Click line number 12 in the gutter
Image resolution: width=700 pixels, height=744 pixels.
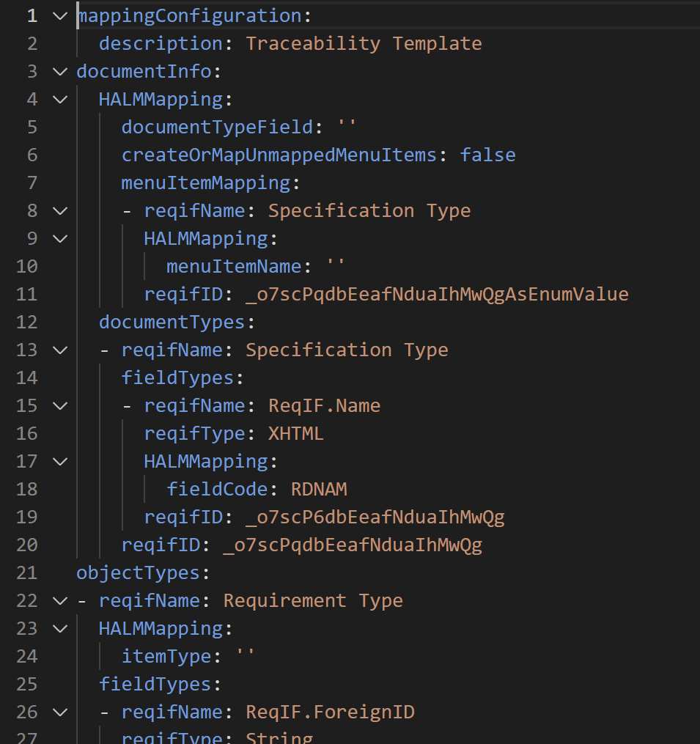click(x=26, y=323)
